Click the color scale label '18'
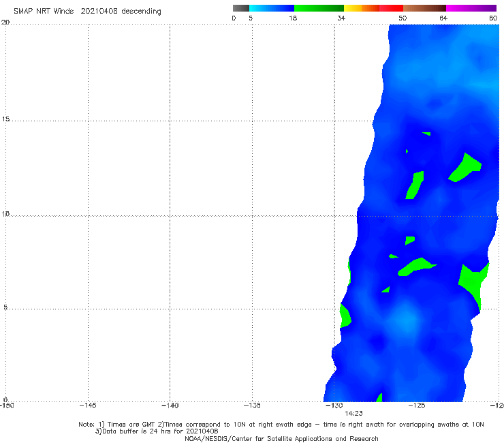Screen dimensions: 504x443 tap(293, 18)
